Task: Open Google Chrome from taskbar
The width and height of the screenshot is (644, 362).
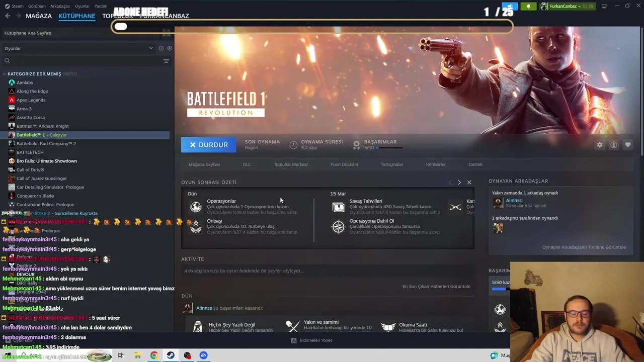Action: coord(154,355)
